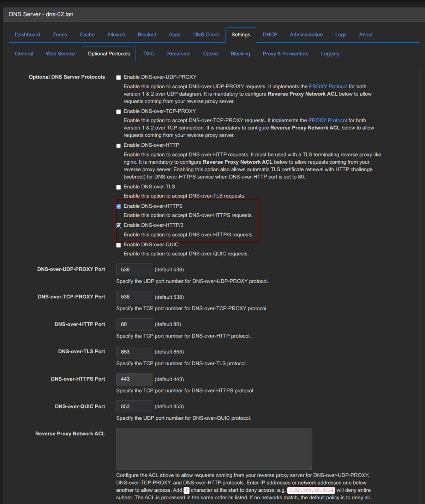Uncheck Enable DNS-over-HTTPS
The image size is (425, 504).
pos(119,207)
